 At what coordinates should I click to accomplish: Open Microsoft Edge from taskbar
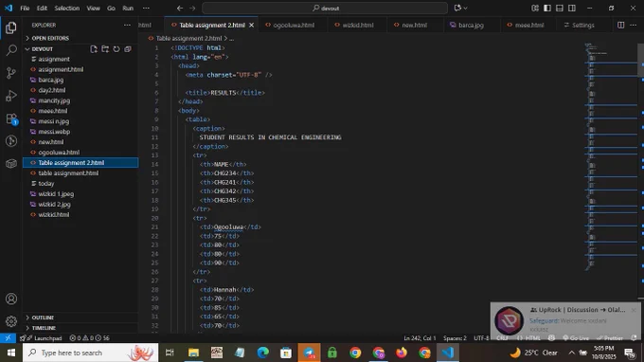click(263, 353)
